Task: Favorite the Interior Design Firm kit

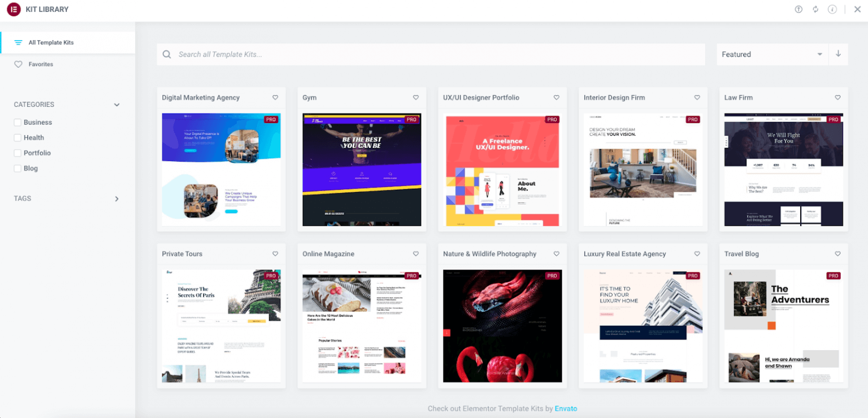Action: (x=697, y=98)
